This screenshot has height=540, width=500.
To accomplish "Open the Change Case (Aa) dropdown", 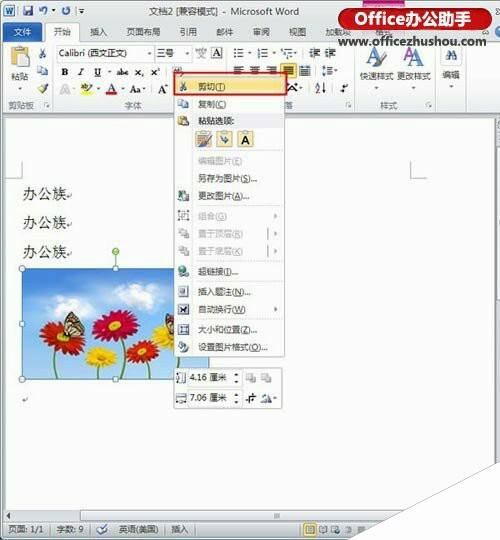I will (137, 90).
